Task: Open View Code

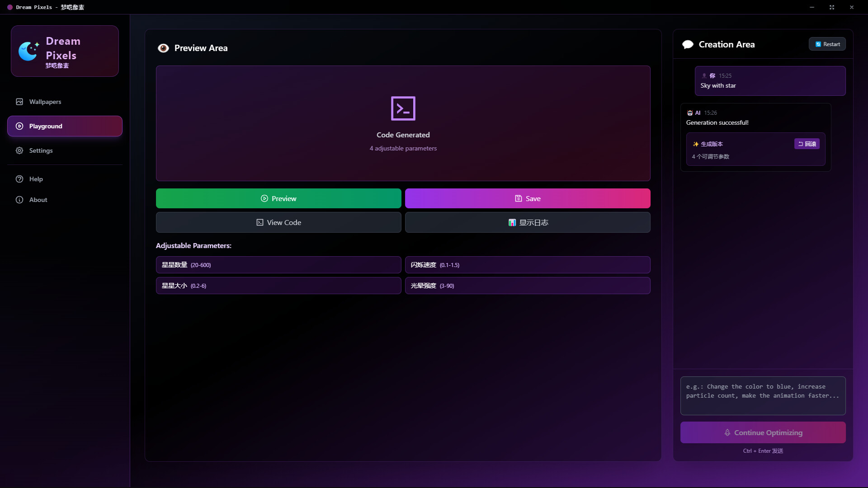Action: [x=278, y=222]
